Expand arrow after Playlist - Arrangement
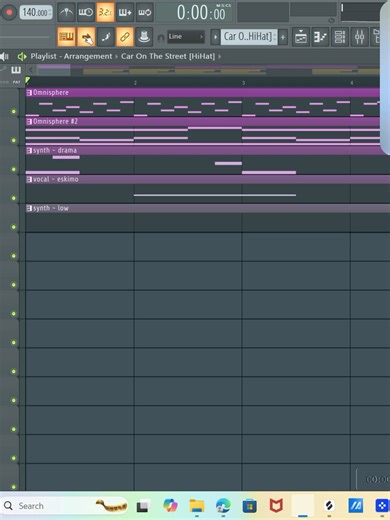This screenshot has height=520, width=390. coord(117,57)
